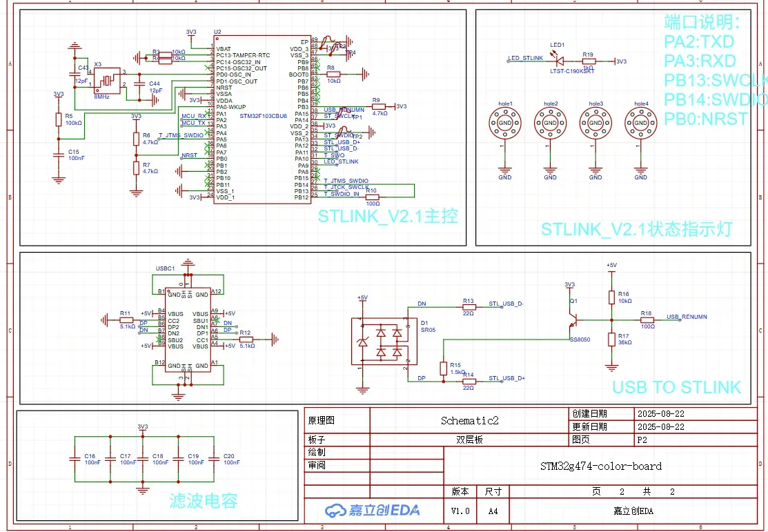Click the 双层板 board type cell
This screenshot has width=768, height=532.
click(x=469, y=440)
